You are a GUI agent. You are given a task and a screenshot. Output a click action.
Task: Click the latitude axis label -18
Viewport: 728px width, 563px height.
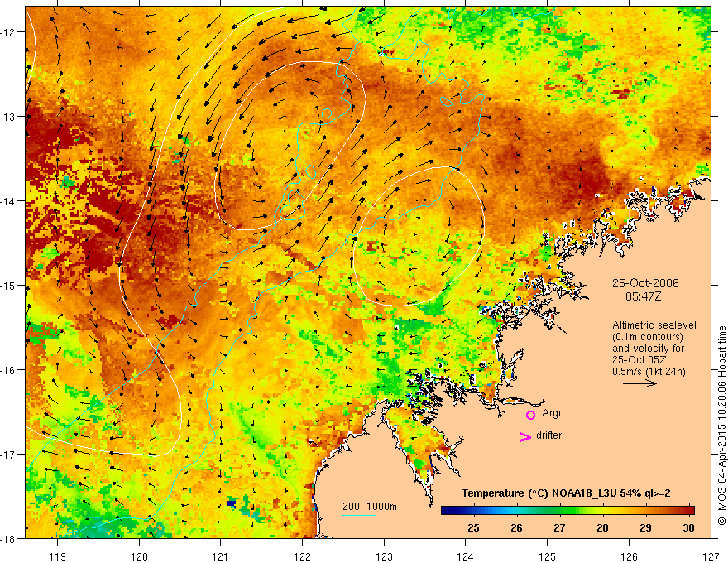click(8, 538)
